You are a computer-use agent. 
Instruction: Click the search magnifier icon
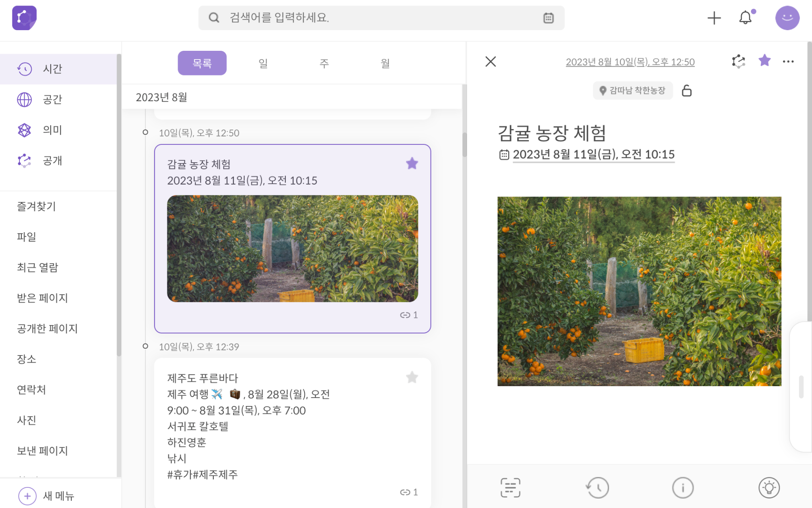coord(214,18)
